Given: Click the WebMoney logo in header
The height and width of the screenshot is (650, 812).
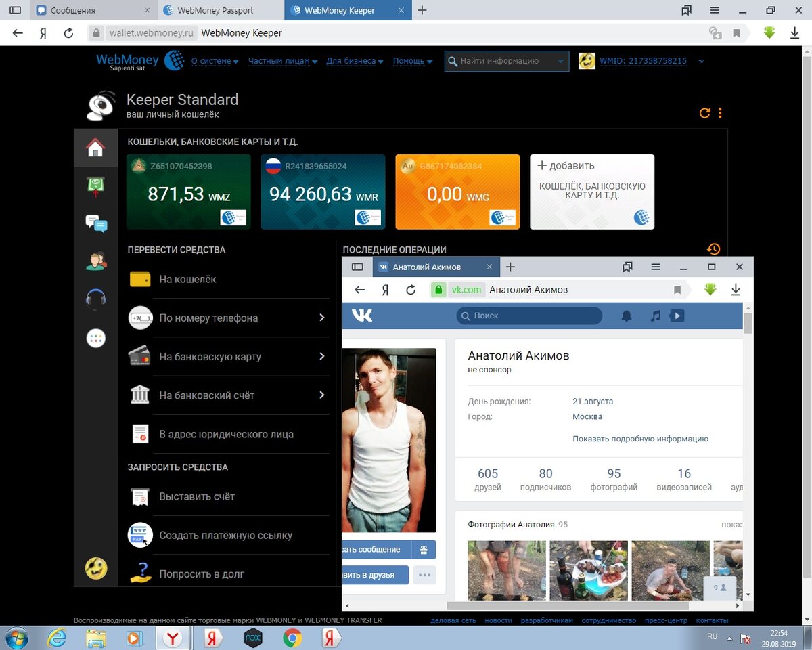Looking at the screenshot, I should coord(139,61).
